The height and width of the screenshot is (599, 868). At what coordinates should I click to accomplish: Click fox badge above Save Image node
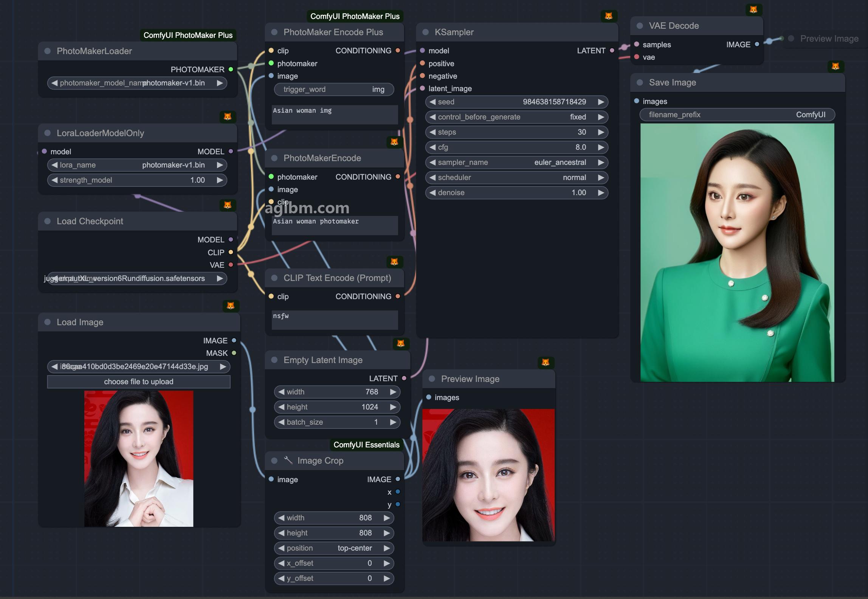click(835, 67)
